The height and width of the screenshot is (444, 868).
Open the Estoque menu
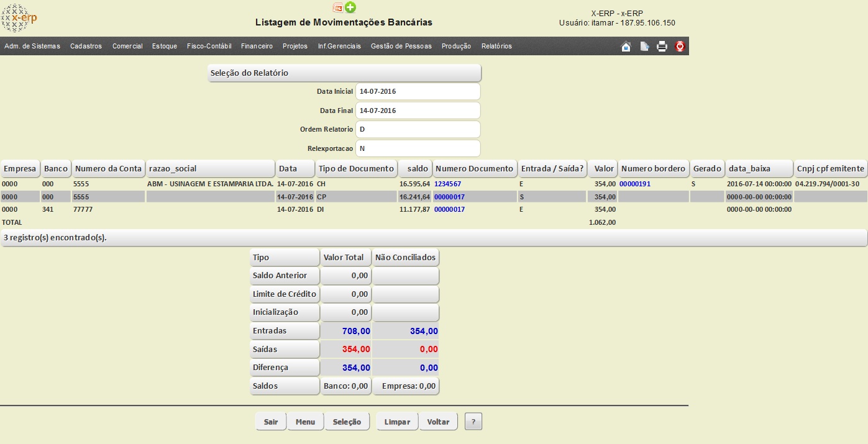(x=165, y=46)
